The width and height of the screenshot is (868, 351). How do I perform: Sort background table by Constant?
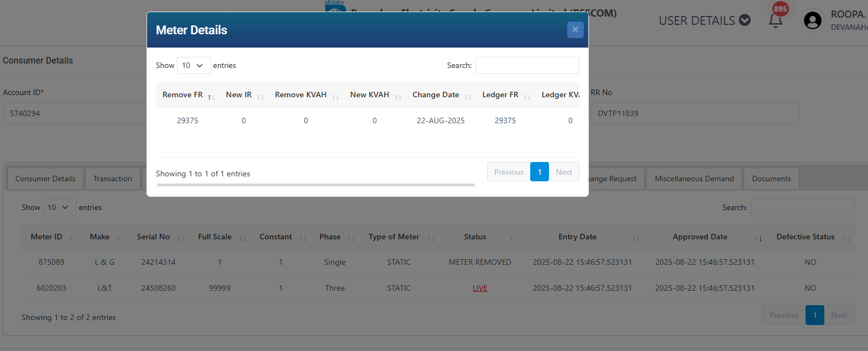click(281, 237)
